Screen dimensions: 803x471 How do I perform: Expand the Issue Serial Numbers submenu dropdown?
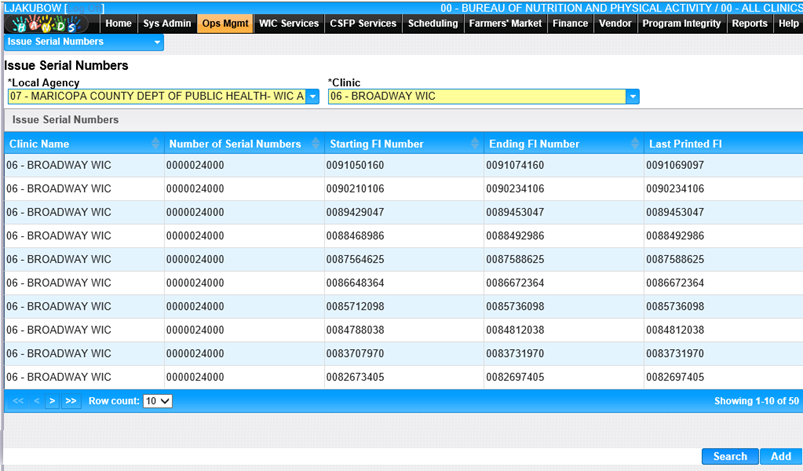coord(157,43)
